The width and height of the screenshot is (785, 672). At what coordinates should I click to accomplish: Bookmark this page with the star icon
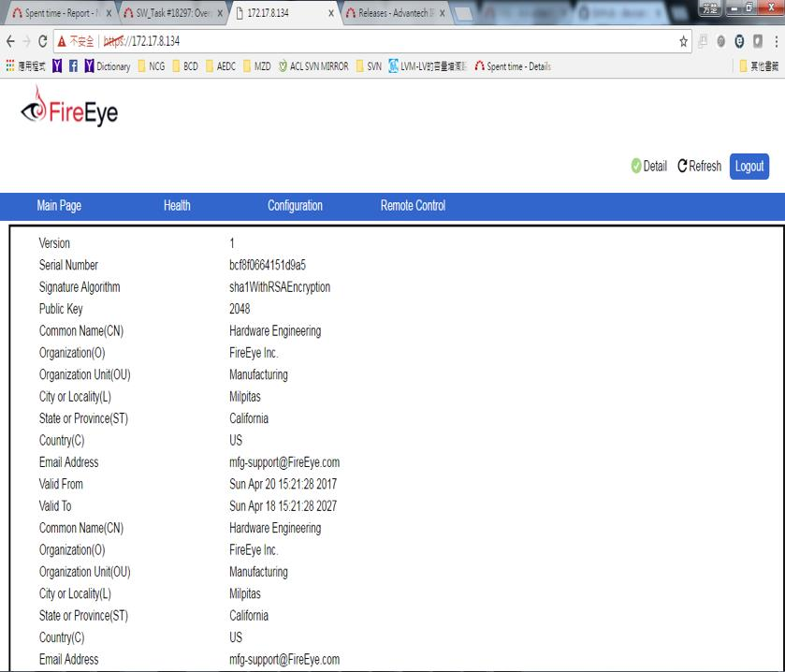coord(683,41)
